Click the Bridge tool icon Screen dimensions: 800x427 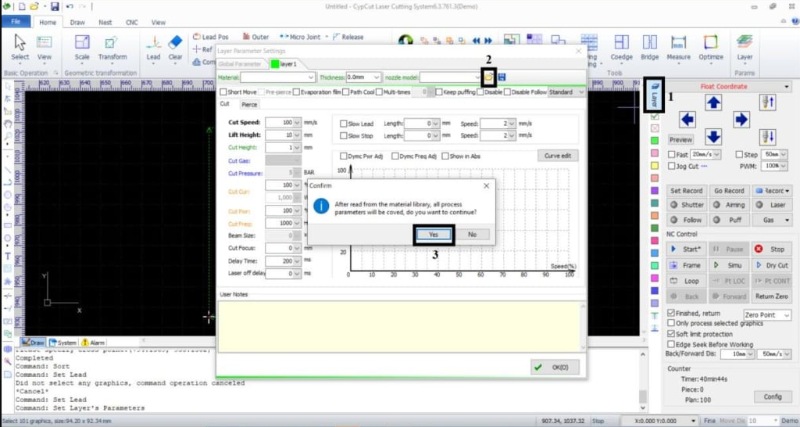pos(650,44)
